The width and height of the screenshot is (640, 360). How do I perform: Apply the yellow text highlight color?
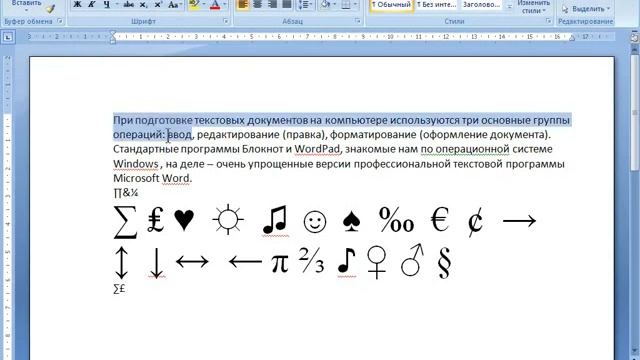click(195, 5)
